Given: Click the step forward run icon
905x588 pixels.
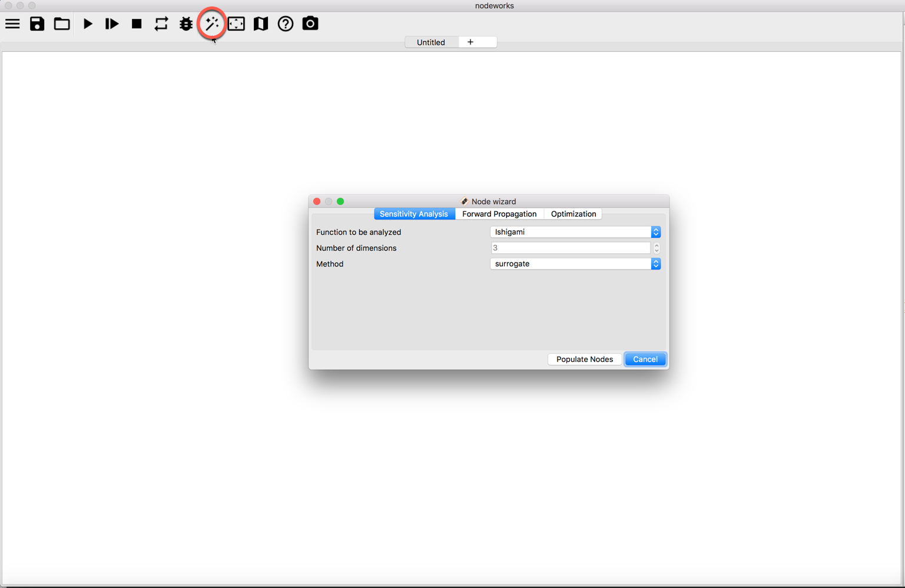Looking at the screenshot, I should click(x=112, y=24).
